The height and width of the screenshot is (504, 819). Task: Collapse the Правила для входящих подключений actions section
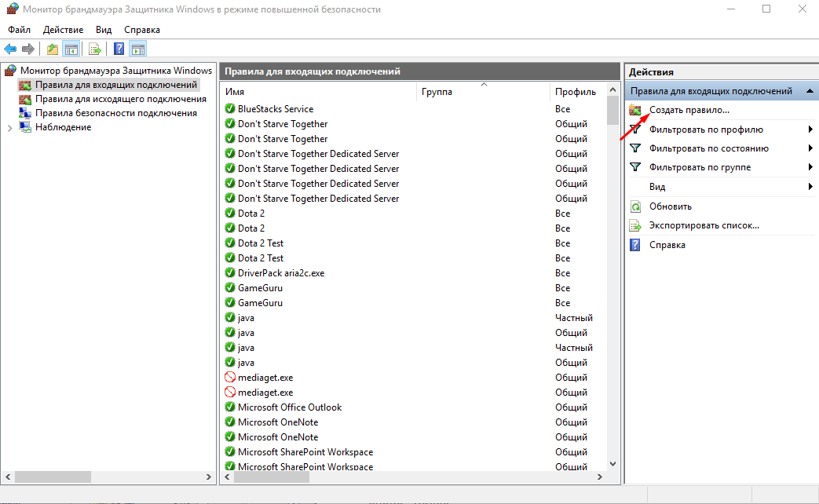[x=810, y=91]
